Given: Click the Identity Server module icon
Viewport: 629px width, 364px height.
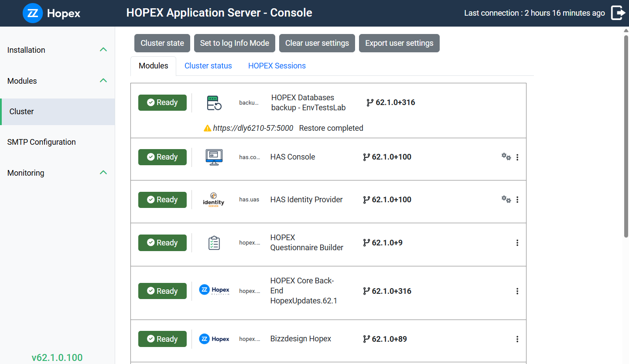Looking at the screenshot, I should tap(214, 200).
